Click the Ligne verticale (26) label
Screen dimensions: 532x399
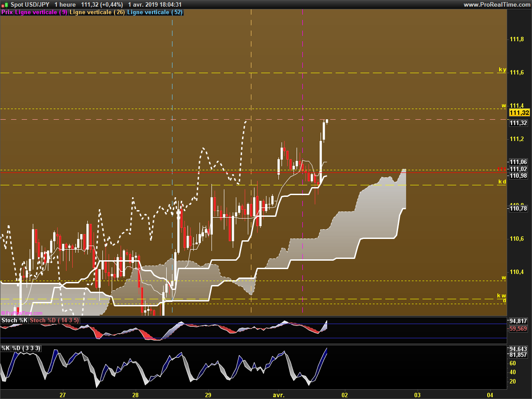(98, 12)
